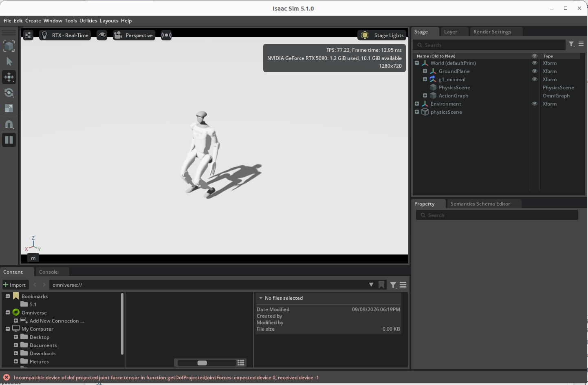This screenshot has width=588, height=385.
Task: Open the Window menu
Action: pos(53,21)
